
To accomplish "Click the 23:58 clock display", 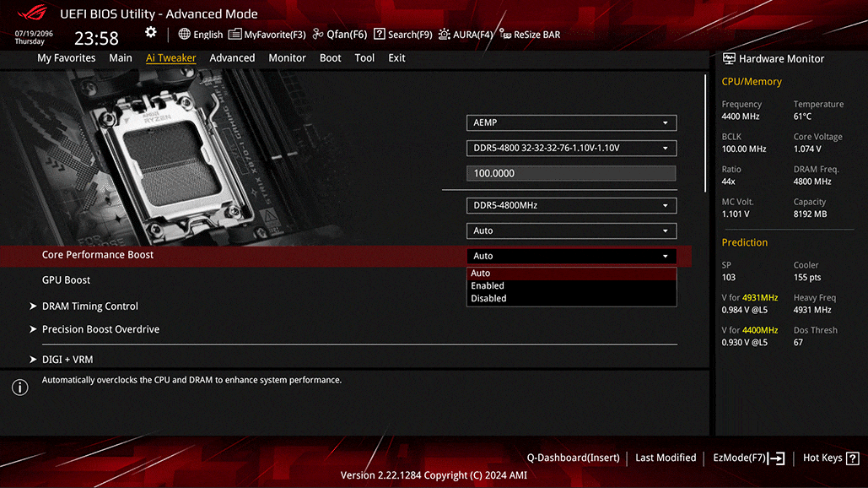I will pos(96,38).
